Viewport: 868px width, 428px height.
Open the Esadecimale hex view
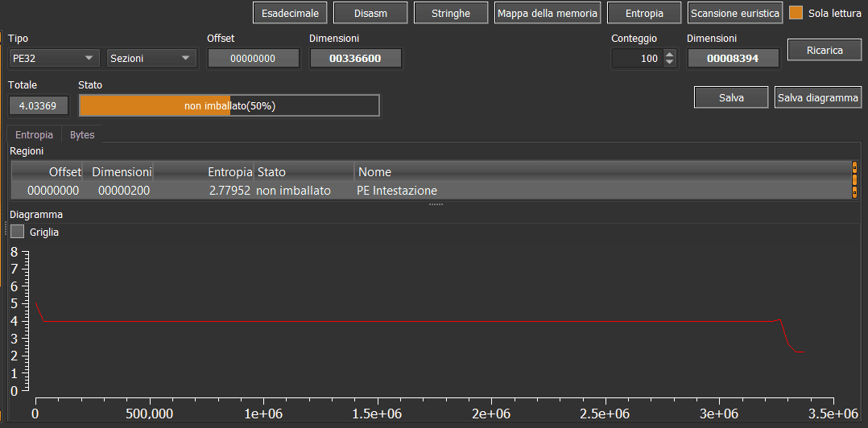290,13
